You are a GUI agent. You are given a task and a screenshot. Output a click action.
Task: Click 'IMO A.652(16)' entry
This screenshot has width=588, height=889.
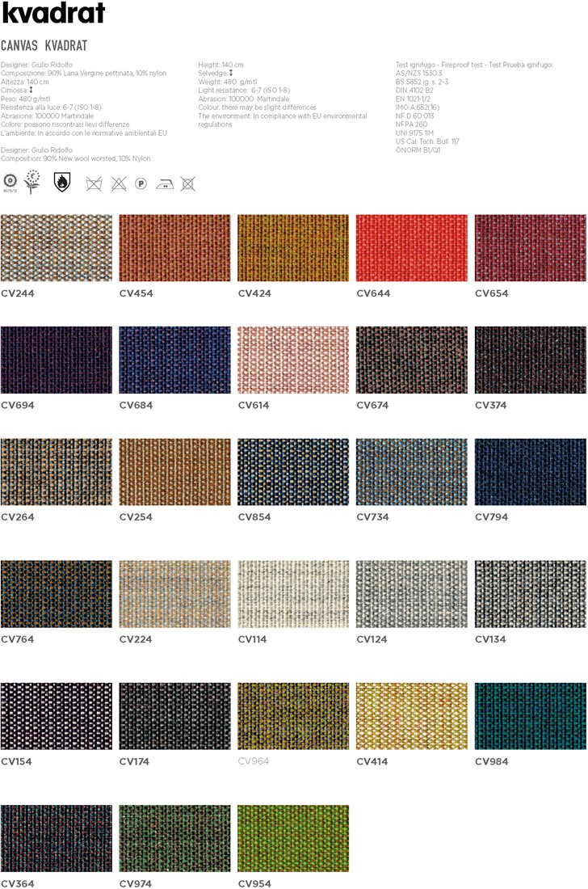tap(418, 107)
